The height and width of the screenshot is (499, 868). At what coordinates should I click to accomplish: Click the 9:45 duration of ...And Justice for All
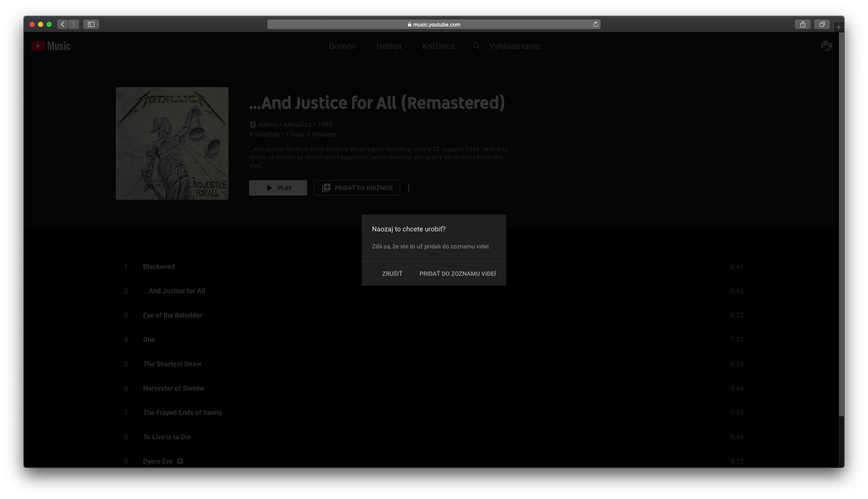[737, 291]
